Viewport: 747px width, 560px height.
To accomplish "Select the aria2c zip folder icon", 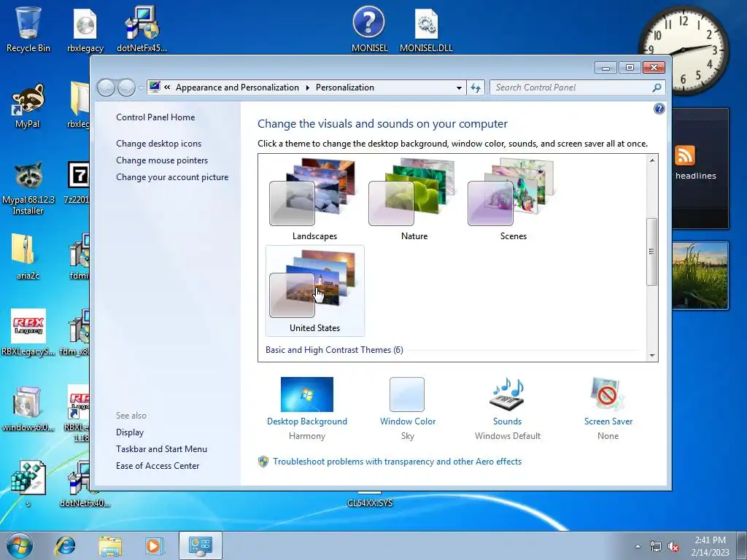I will coord(28,257).
